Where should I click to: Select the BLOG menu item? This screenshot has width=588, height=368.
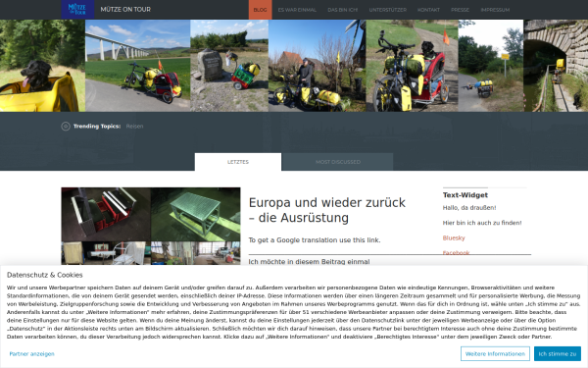(261, 10)
